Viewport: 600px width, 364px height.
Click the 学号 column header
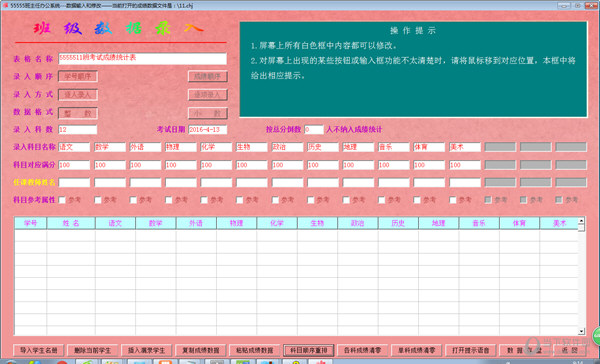[x=31, y=223]
